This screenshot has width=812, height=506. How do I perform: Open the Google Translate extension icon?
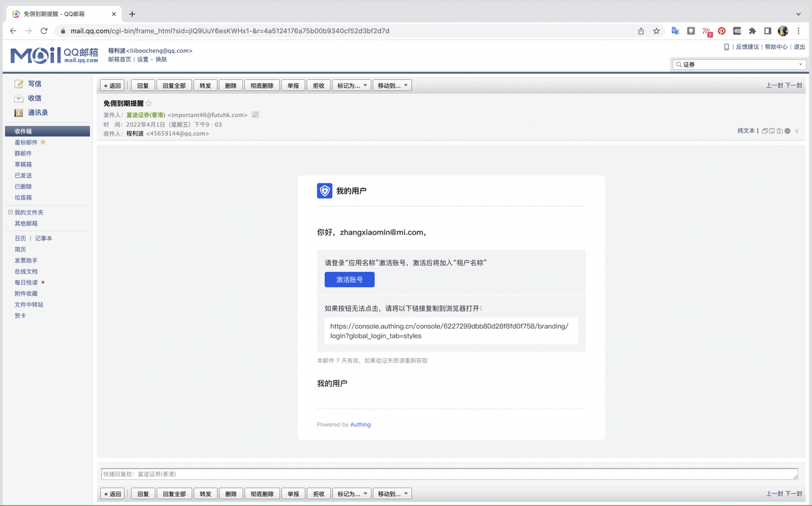[675, 31]
